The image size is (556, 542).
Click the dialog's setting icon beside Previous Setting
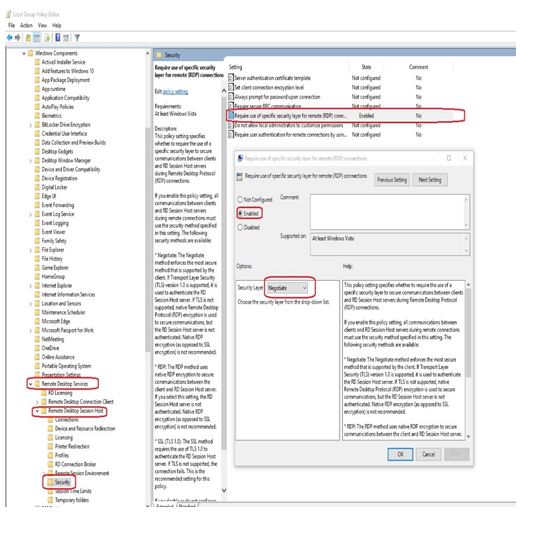click(x=240, y=176)
